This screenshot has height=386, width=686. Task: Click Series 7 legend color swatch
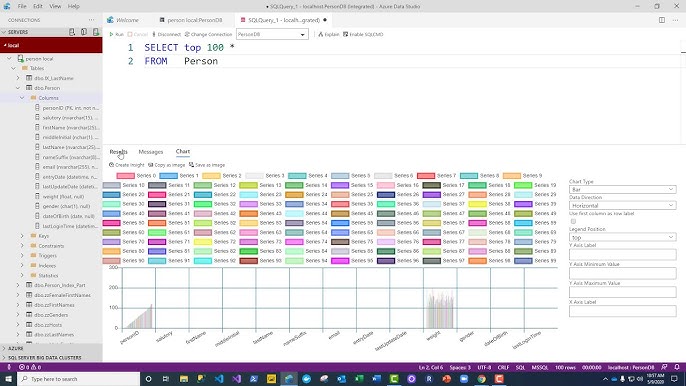click(426, 176)
